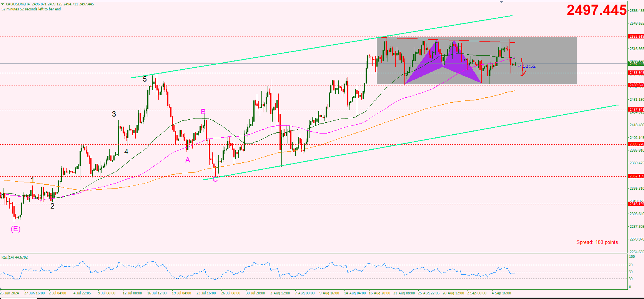Select the magenta corrective wave label B

click(x=203, y=112)
